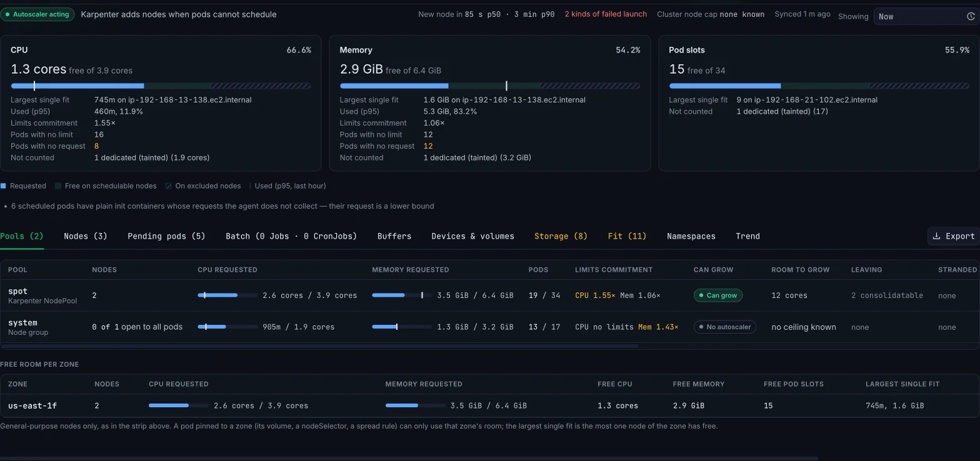This screenshot has width=980, height=461.
Task: Click the horizontal scrollbar under pools table
Action: click(319, 345)
